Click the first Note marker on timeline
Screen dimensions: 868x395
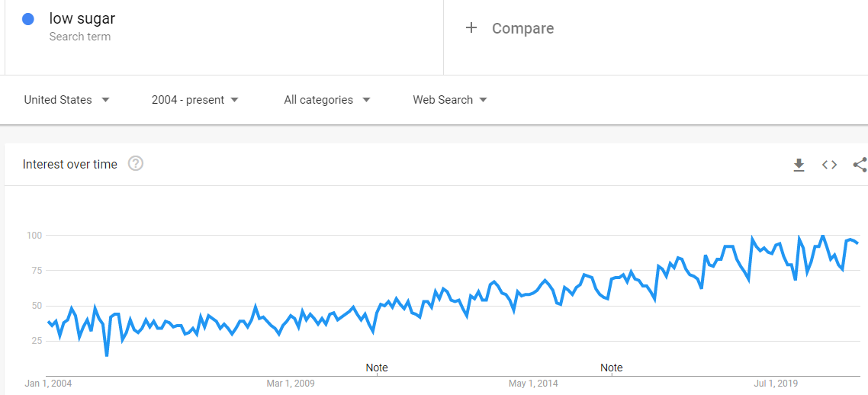click(377, 368)
